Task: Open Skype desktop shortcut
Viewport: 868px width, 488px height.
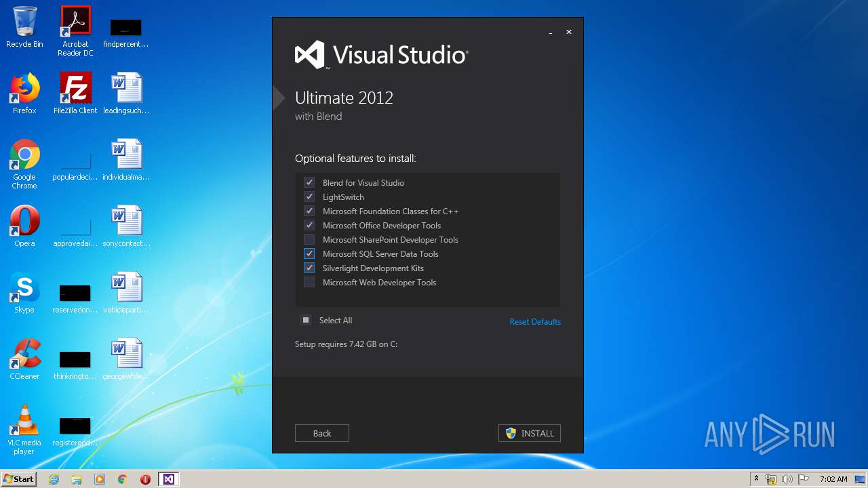Action: tap(24, 293)
